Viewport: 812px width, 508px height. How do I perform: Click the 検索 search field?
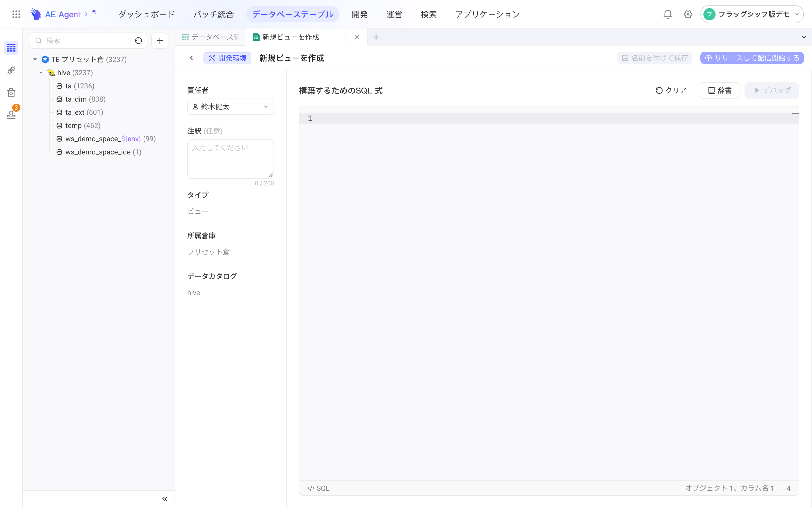(80, 41)
